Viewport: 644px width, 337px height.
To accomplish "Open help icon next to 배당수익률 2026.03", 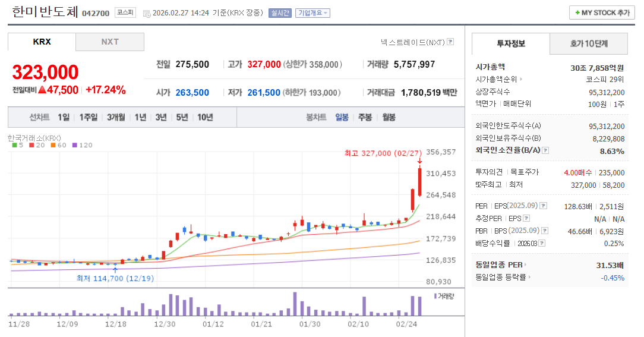I will coord(542,244).
